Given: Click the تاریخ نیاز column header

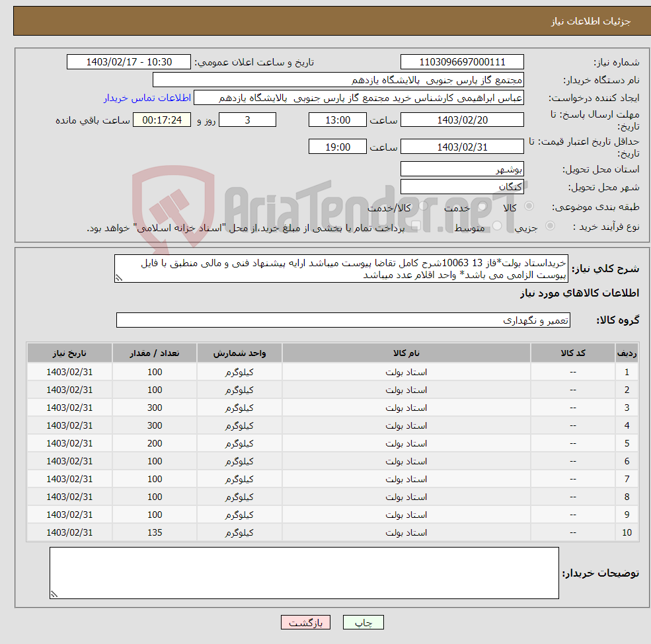Looking at the screenshot, I should (x=69, y=353).
